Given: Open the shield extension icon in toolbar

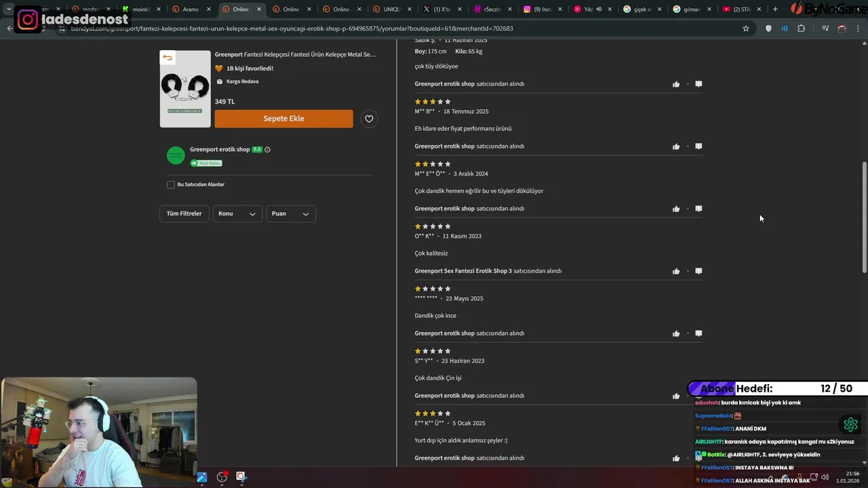Looking at the screenshot, I should pos(768,28).
